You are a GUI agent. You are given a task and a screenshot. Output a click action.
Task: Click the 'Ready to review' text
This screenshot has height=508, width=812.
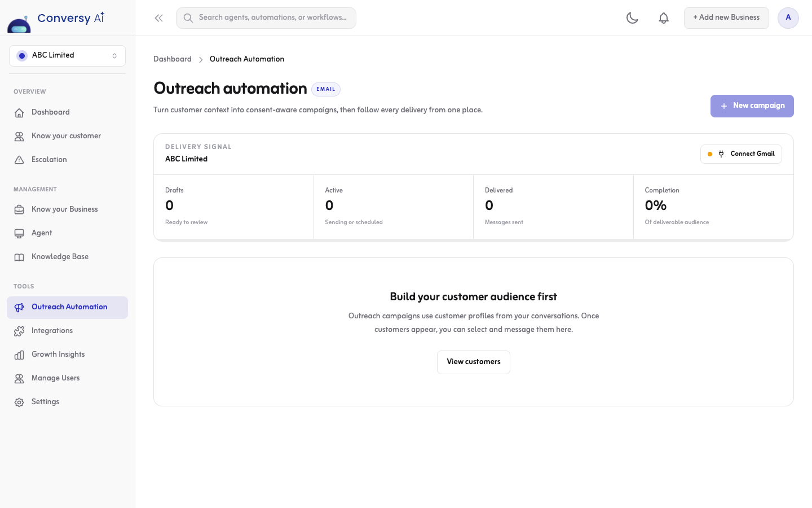click(x=186, y=222)
